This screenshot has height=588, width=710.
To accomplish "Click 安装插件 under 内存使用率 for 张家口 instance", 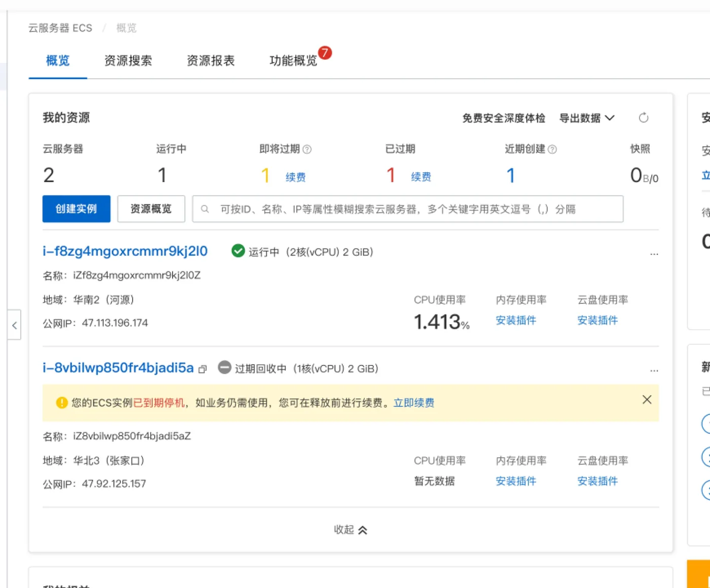I will point(516,481).
